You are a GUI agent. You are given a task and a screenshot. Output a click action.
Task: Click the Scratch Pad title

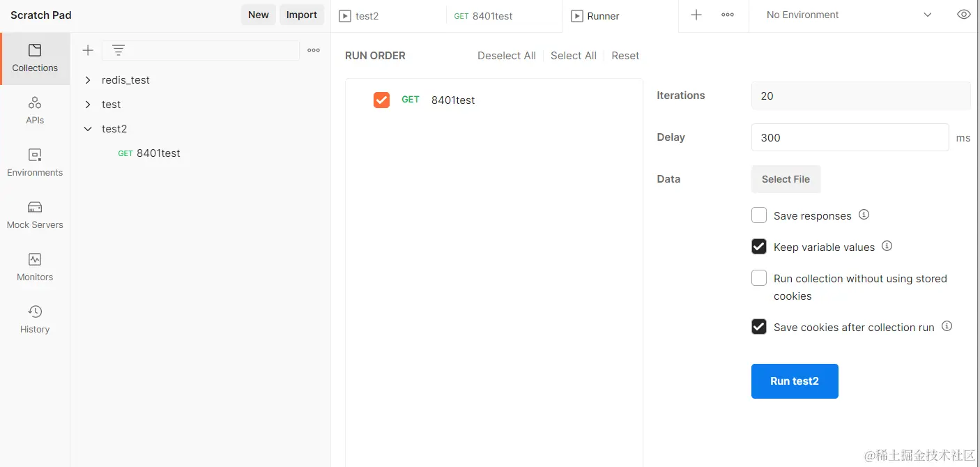point(41,15)
